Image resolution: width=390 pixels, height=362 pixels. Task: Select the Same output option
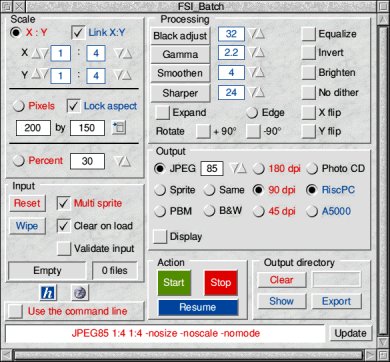209,190
